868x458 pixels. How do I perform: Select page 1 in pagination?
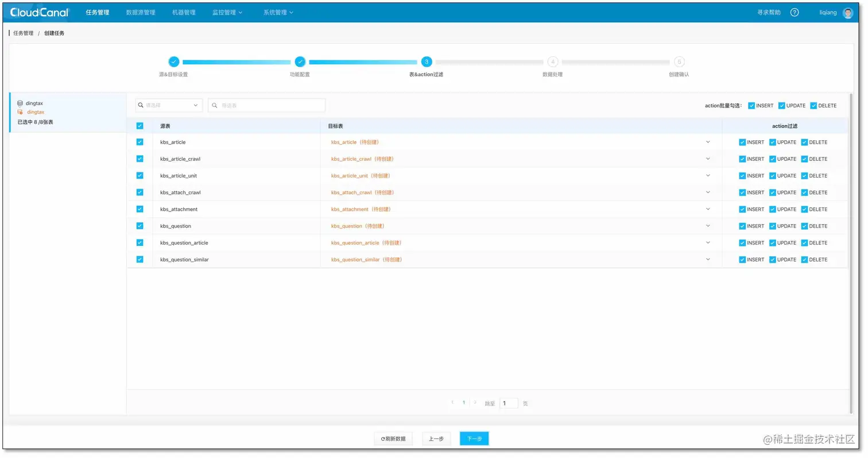(x=464, y=403)
